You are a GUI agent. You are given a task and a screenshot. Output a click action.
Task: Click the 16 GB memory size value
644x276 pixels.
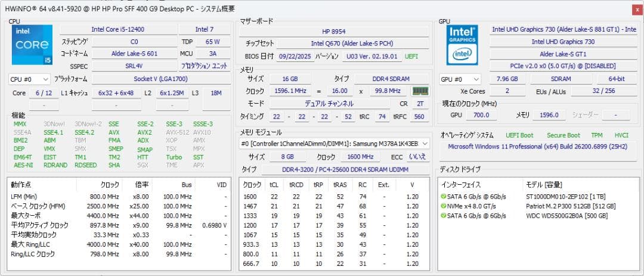tap(290, 79)
